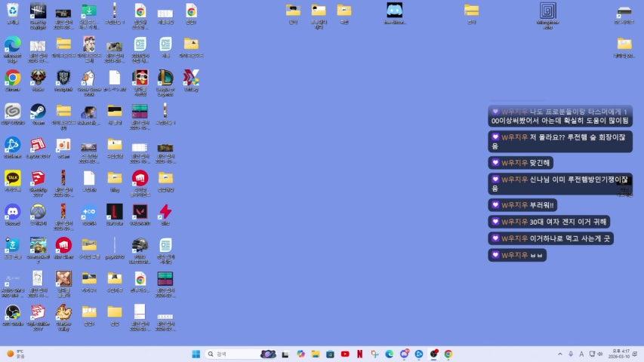The image size is (644, 362).
Task: Open Microsoft Edge from the desktop
Action: (12, 44)
